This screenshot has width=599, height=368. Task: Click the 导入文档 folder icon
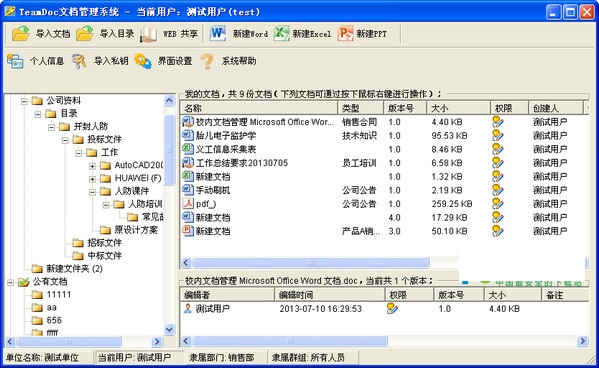pyautogui.click(x=21, y=34)
